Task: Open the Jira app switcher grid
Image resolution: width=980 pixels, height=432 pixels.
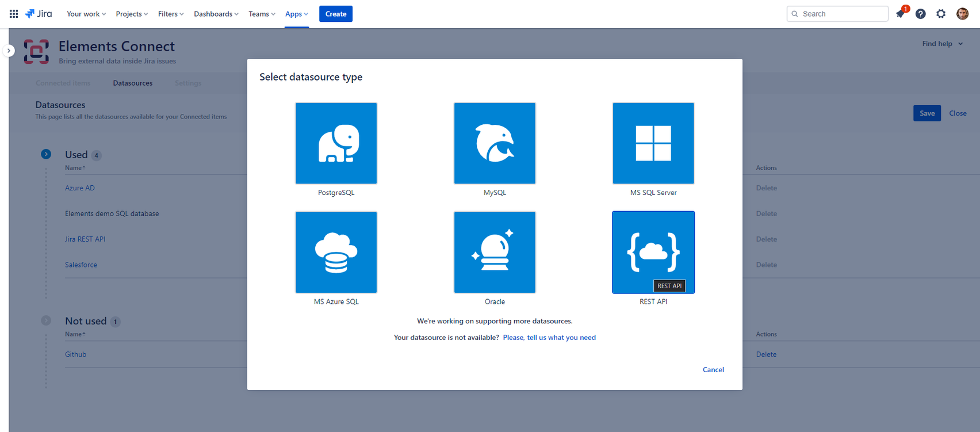Action: tap(14, 14)
